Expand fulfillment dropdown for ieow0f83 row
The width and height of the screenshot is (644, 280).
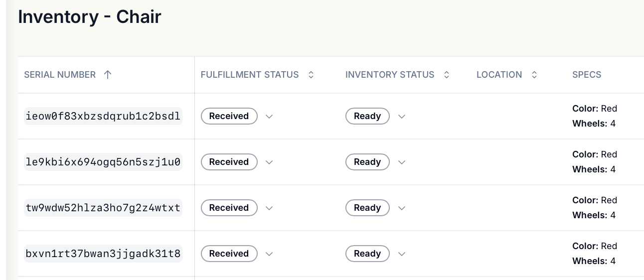pos(269,116)
